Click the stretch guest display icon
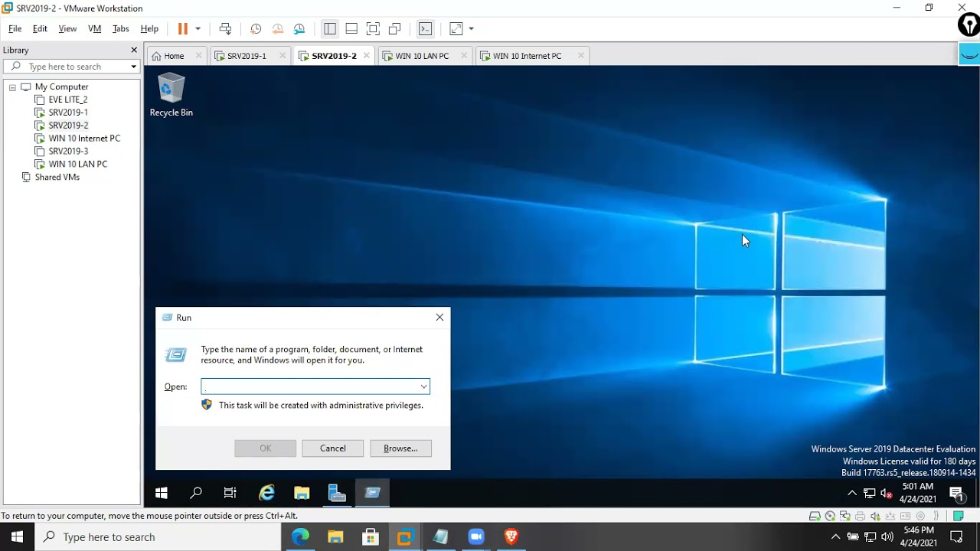The height and width of the screenshot is (551, 980). click(456, 29)
